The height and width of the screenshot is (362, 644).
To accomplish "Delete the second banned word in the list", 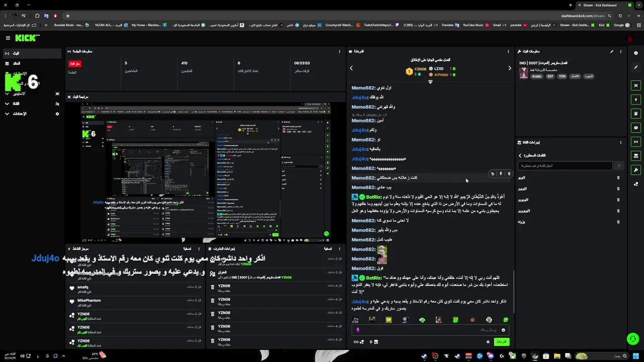I will [618, 189].
